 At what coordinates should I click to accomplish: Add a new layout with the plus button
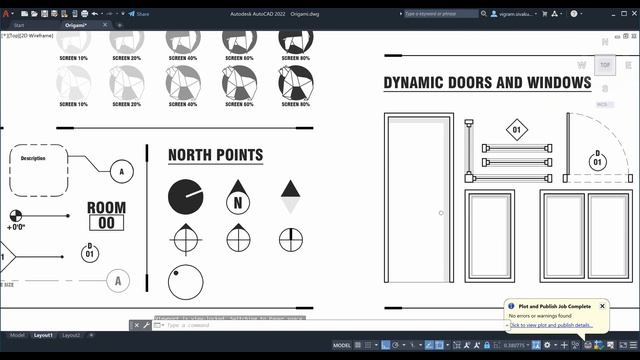coord(91,335)
